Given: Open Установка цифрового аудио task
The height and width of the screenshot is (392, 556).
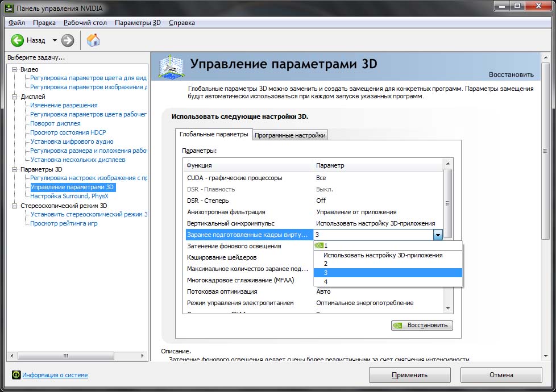Looking at the screenshot, I should [72, 142].
